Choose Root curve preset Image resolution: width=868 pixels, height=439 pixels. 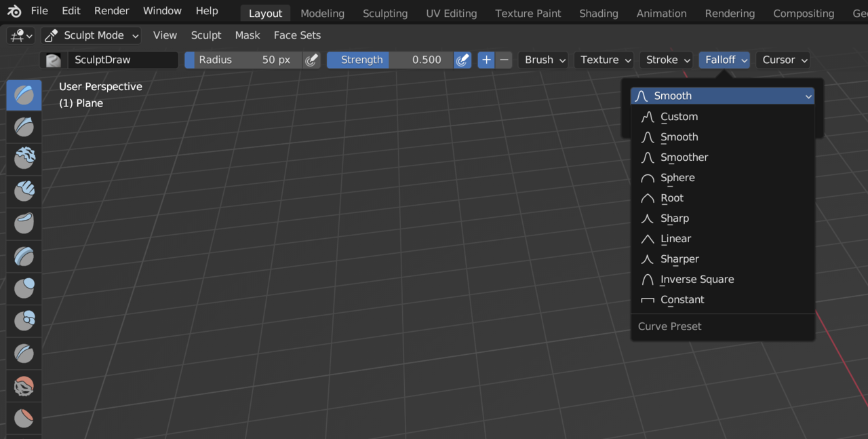723,198
